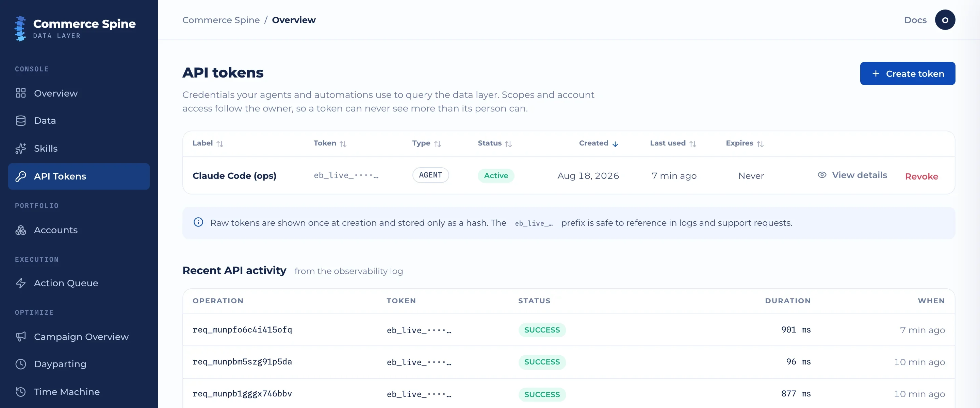Click the user avatar with letter O

click(945, 20)
